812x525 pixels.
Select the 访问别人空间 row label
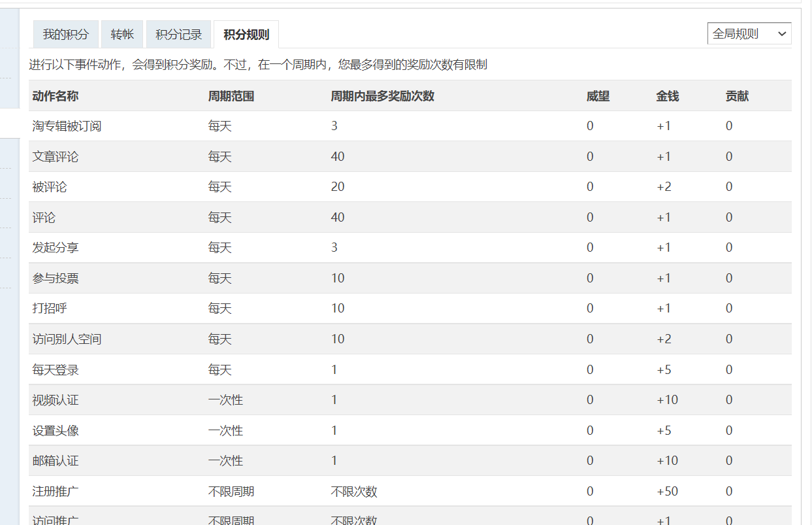pyautogui.click(x=67, y=339)
